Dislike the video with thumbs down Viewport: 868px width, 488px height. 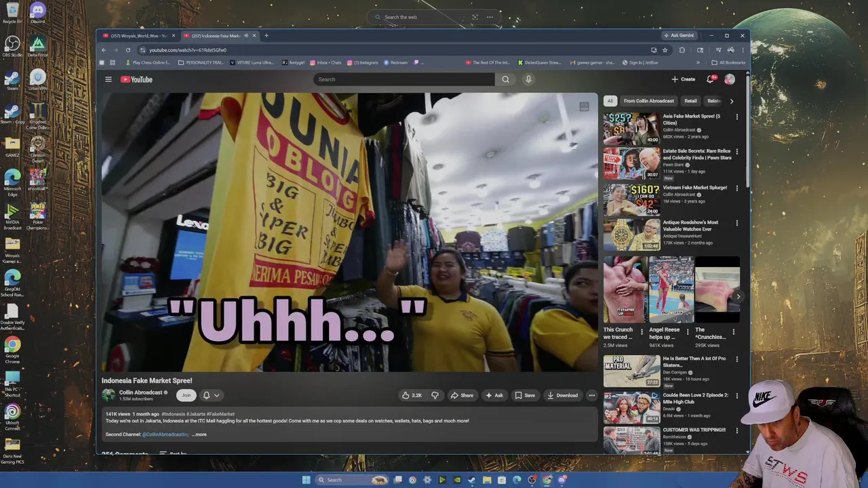click(435, 395)
